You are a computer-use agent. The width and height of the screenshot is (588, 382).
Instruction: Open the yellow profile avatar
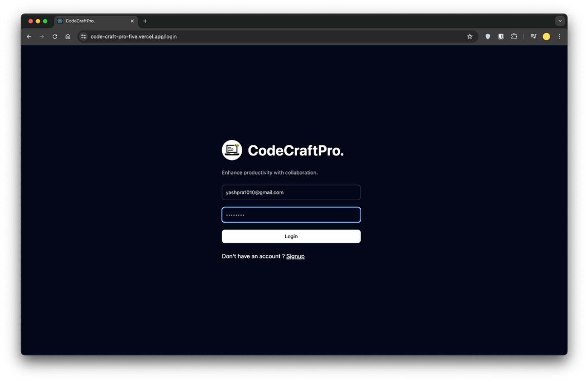click(x=546, y=37)
